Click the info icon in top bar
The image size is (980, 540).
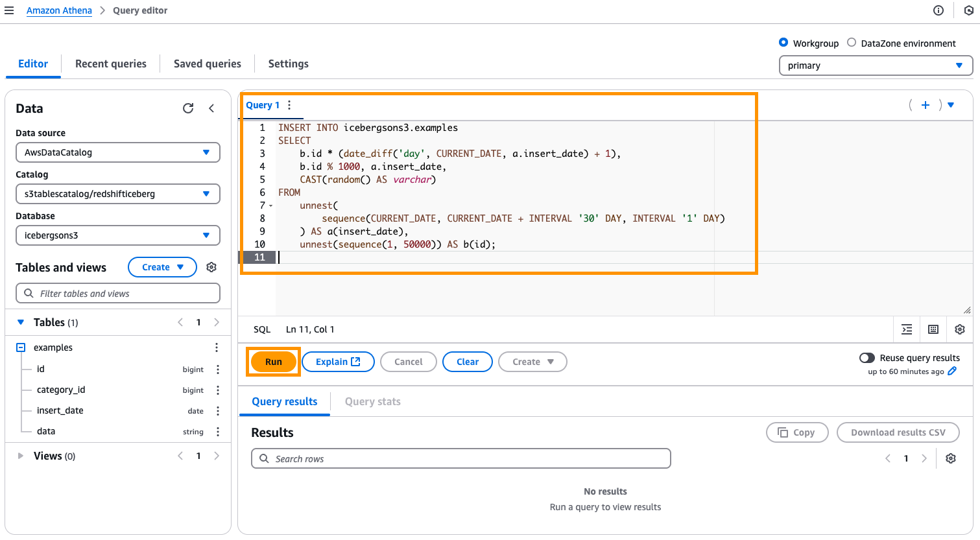[x=938, y=10]
